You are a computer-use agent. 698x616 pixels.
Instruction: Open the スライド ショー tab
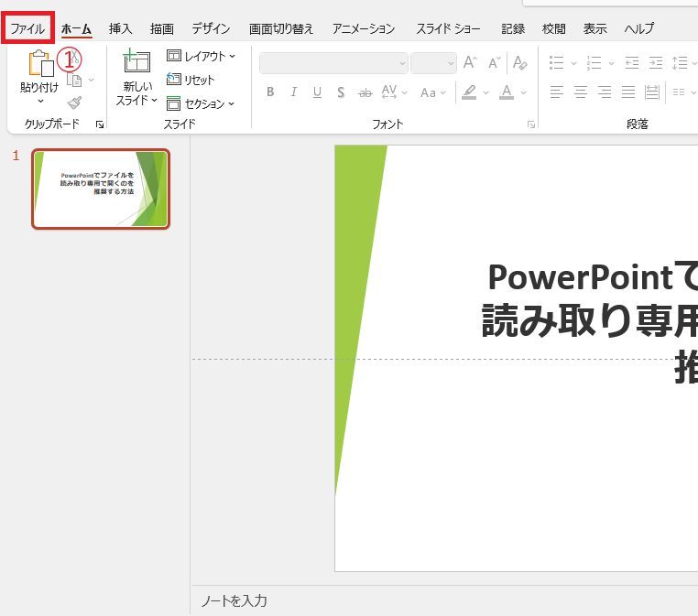(448, 28)
